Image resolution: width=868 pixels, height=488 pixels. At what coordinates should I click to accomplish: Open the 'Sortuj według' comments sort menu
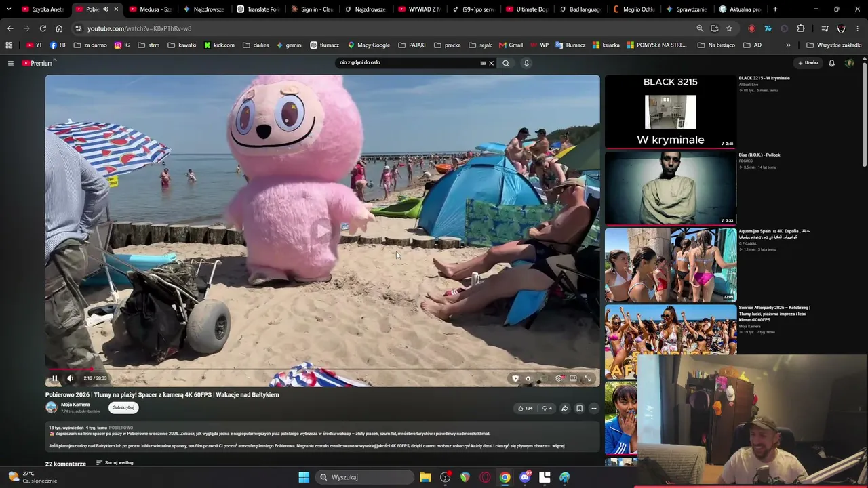point(115,463)
